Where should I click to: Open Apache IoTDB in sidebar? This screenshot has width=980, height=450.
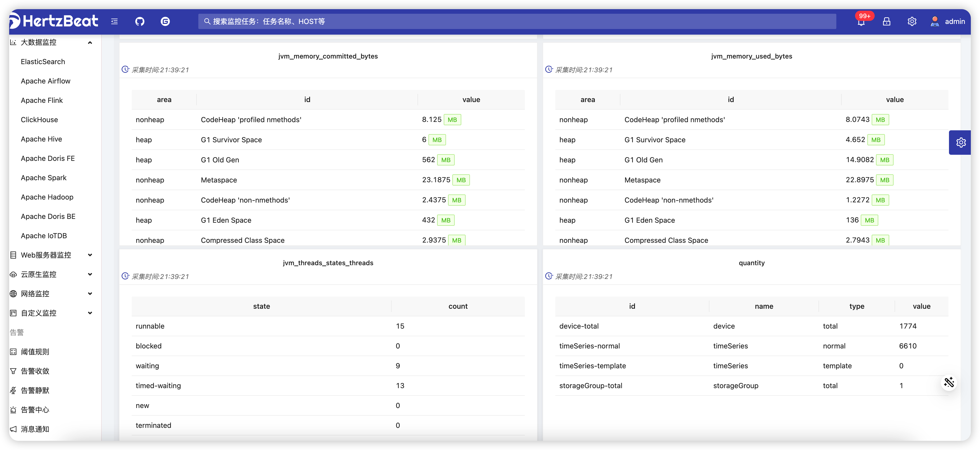pyautogui.click(x=44, y=236)
